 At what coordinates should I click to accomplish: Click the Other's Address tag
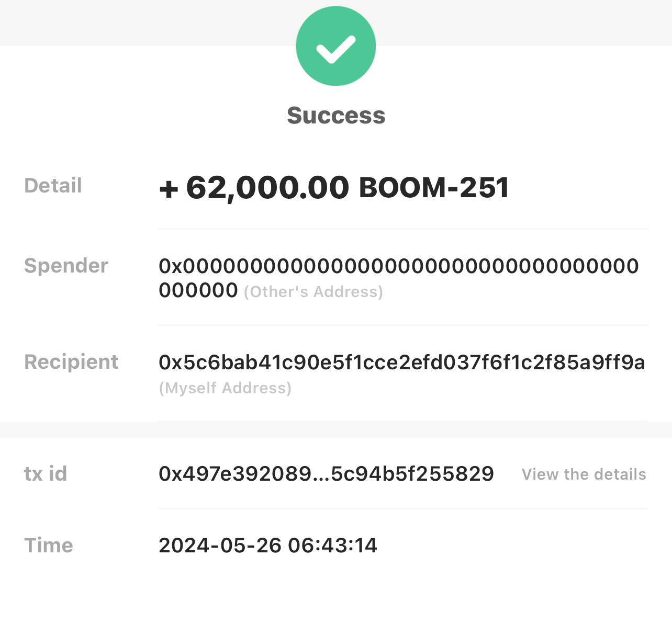[x=313, y=291]
